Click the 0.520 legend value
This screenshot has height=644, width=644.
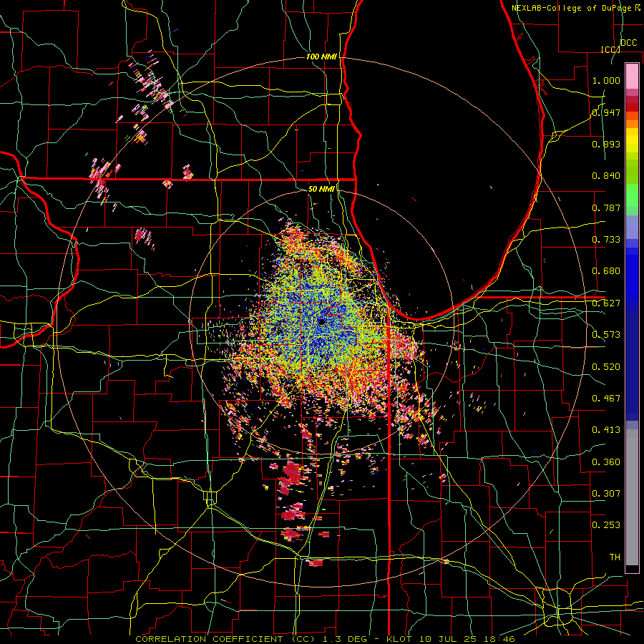click(606, 367)
